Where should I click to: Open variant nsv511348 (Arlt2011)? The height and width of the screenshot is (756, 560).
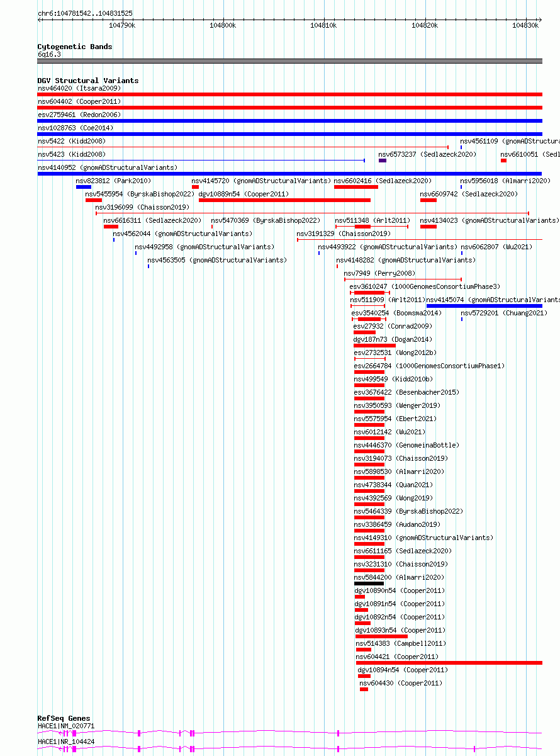coord(372,220)
